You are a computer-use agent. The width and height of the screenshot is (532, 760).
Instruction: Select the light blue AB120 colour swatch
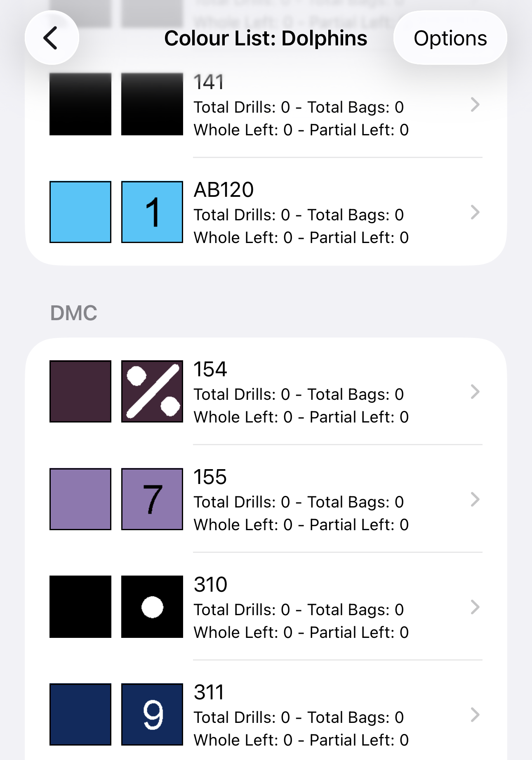click(80, 212)
